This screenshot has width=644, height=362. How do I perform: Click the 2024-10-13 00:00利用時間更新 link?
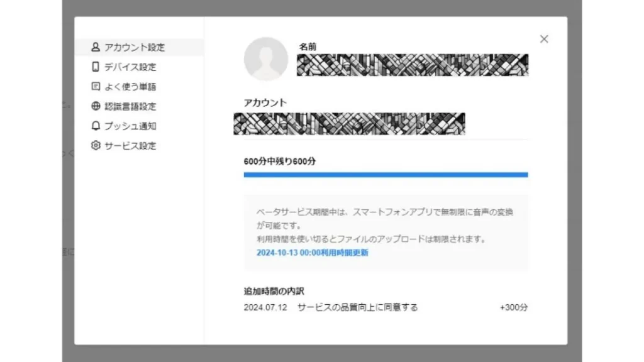tap(312, 253)
